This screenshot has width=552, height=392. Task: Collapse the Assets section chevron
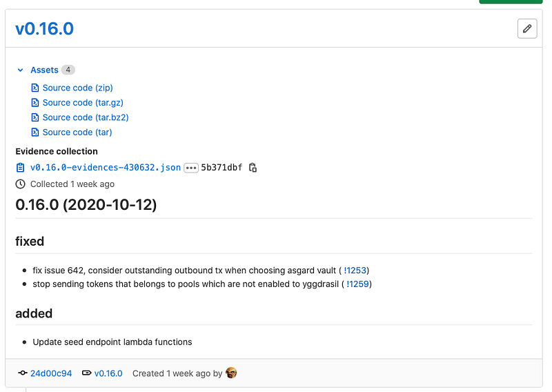[x=21, y=70]
